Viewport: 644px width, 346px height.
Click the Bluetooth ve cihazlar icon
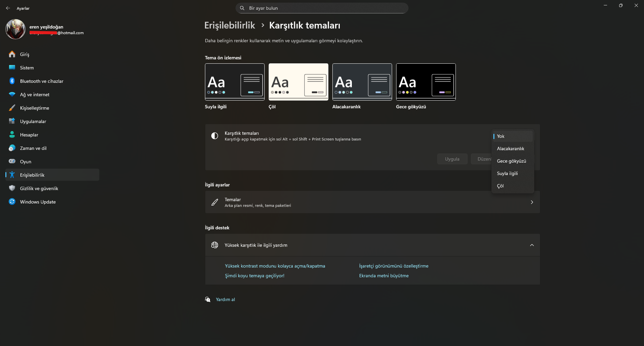click(12, 81)
